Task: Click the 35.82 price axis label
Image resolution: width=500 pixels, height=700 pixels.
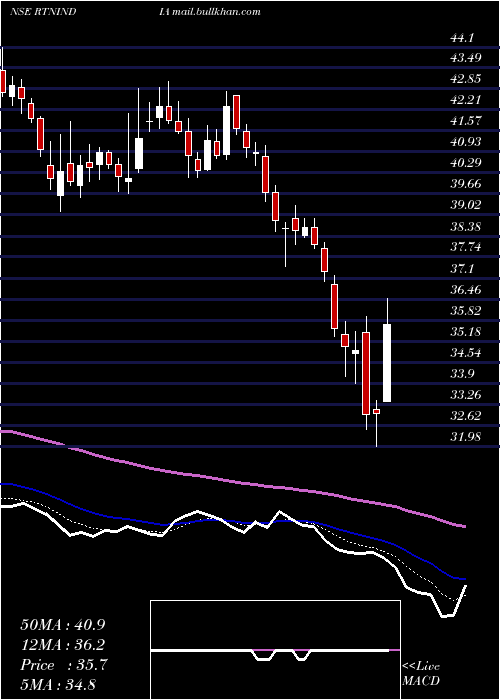Action: [465, 311]
